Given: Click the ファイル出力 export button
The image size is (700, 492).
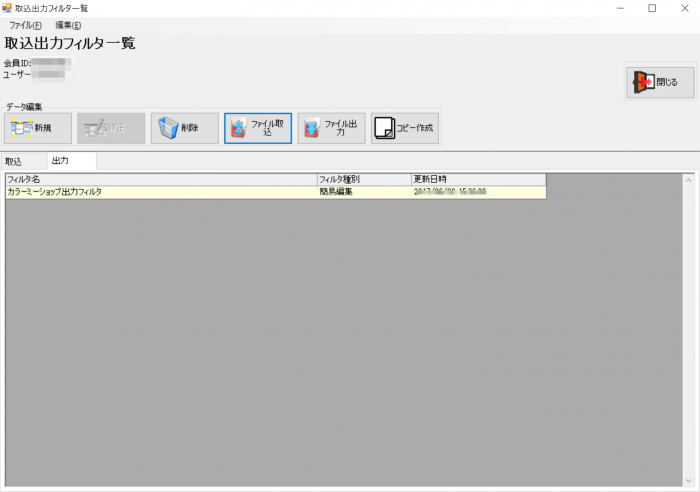Looking at the screenshot, I should point(331,128).
